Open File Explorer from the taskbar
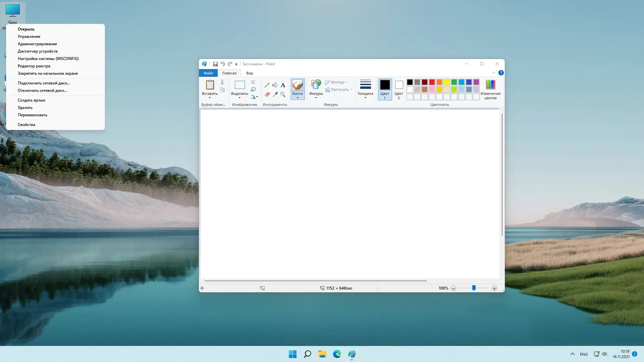Image resolution: width=644 pixels, height=362 pixels. pyautogui.click(x=322, y=354)
